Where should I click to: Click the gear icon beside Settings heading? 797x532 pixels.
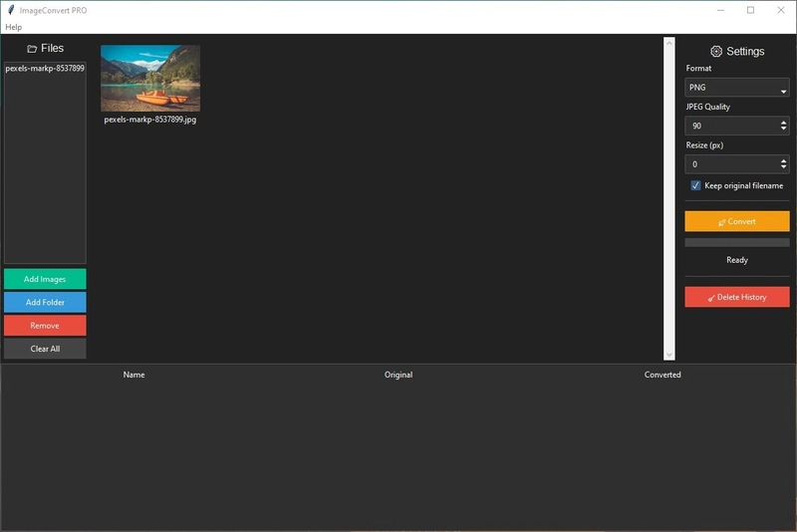[715, 52]
